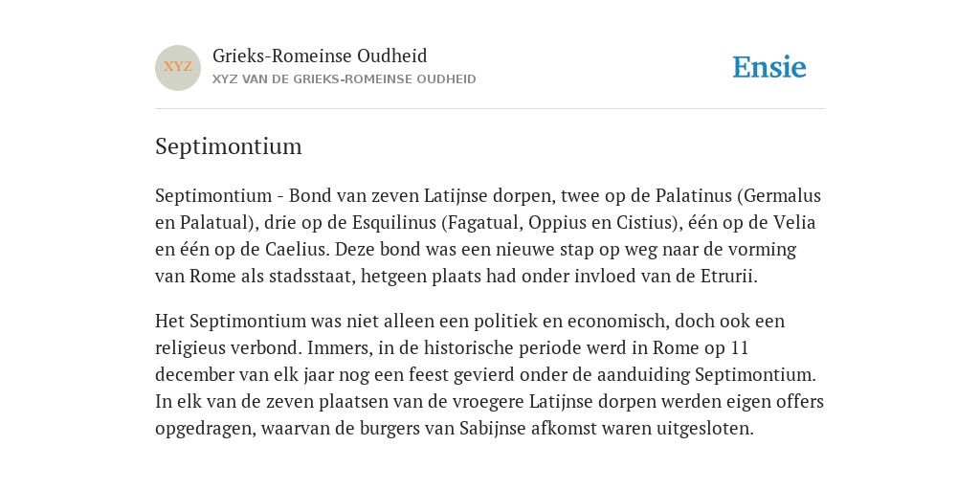Open the Ensie logo link
The width and height of the screenshot is (980, 490).
(769, 67)
